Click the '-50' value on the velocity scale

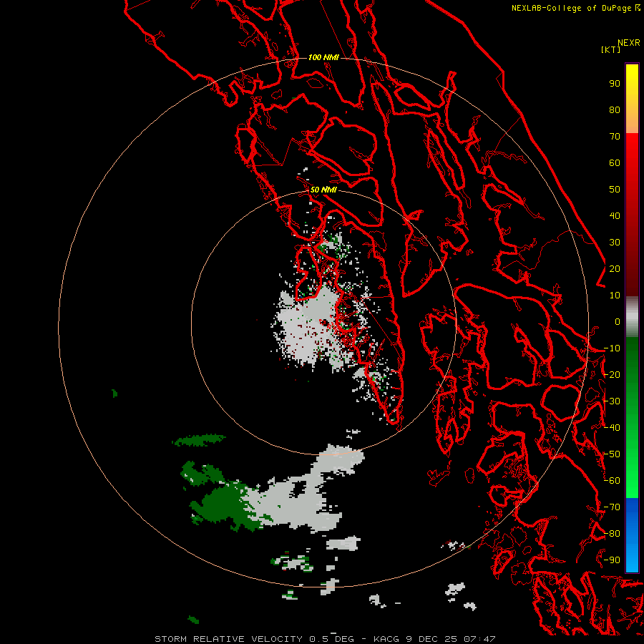click(x=612, y=454)
